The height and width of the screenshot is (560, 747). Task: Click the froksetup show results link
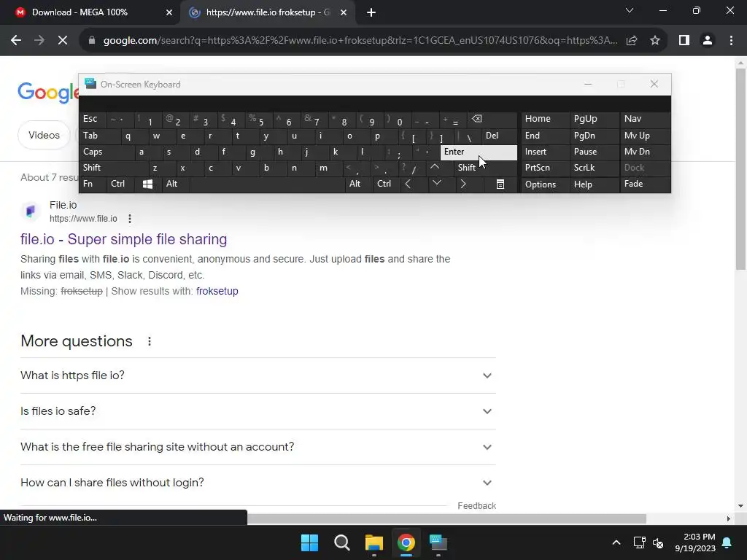[217, 291]
